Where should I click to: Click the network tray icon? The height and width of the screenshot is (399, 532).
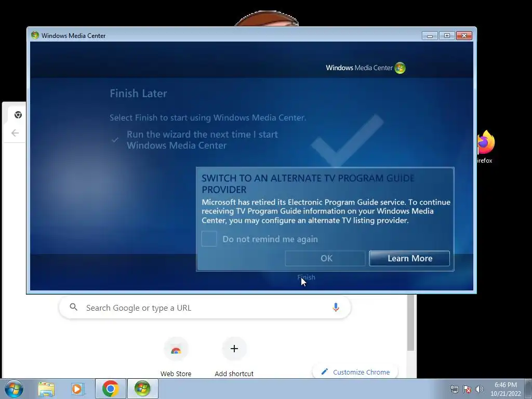(454, 390)
